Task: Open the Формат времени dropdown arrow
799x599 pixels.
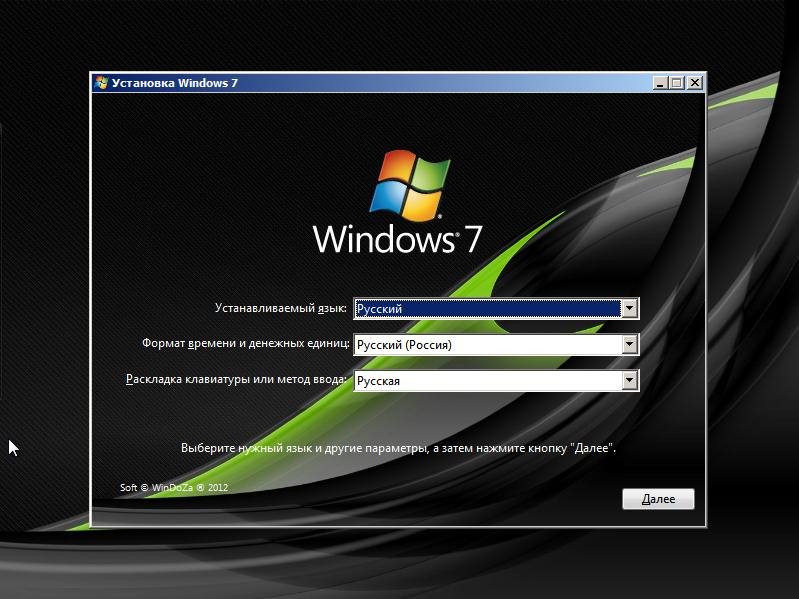Action: [629, 345]
